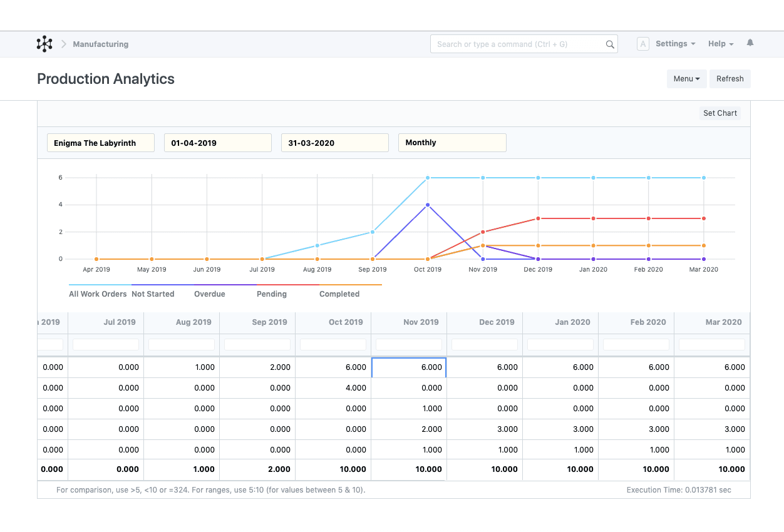Click the Execution Time status text

click(679, 490)
